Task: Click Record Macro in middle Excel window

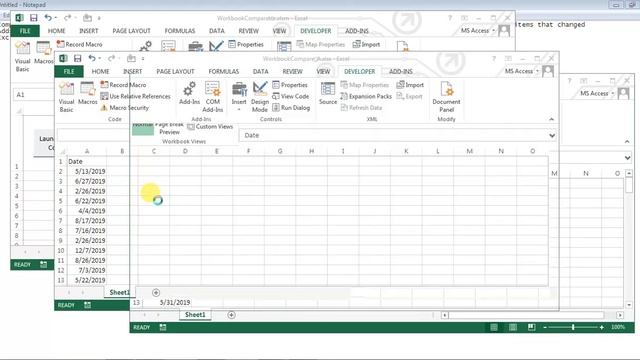Action: click(x=123, y=85)
